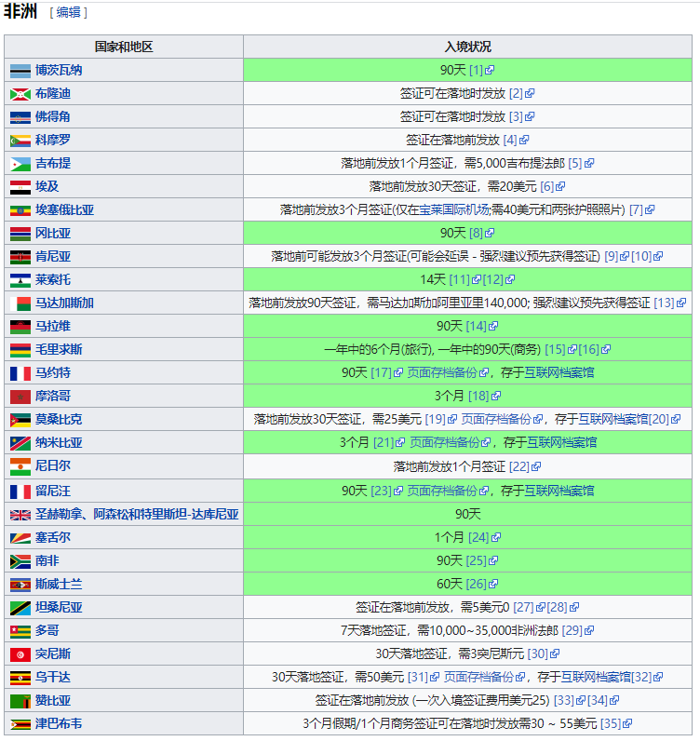Click the Tanzania flag next to 坦桑尼亚
Viewport: 700px width, 741px height.
tap(20, 608)
